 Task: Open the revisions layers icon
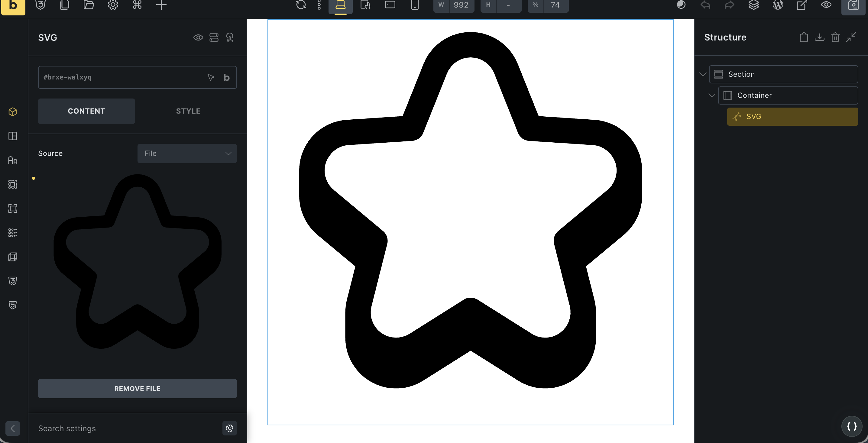[753, 5]
